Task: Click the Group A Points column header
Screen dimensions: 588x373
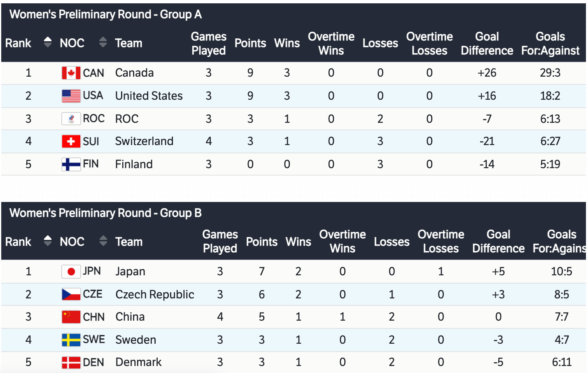Action: click(250, 43)
